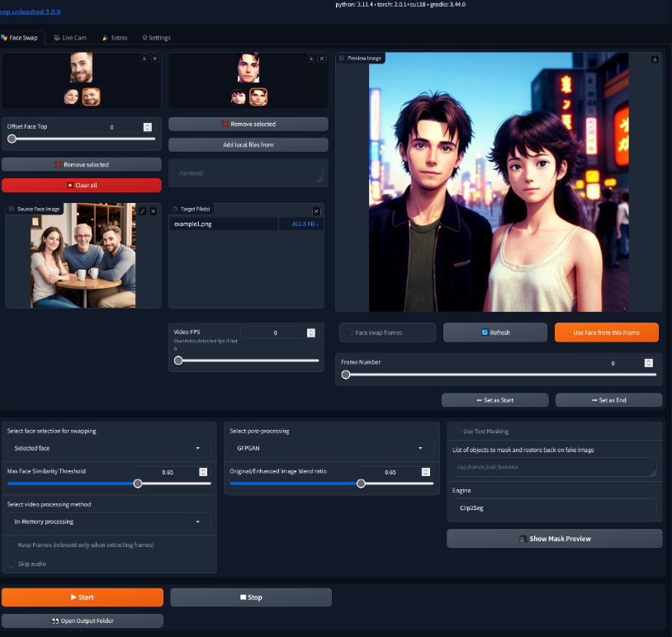This screenshot has width=672, height=637.
Task: Toggle the Use Text Masking checkbox
Action: [x=455, y=432]
